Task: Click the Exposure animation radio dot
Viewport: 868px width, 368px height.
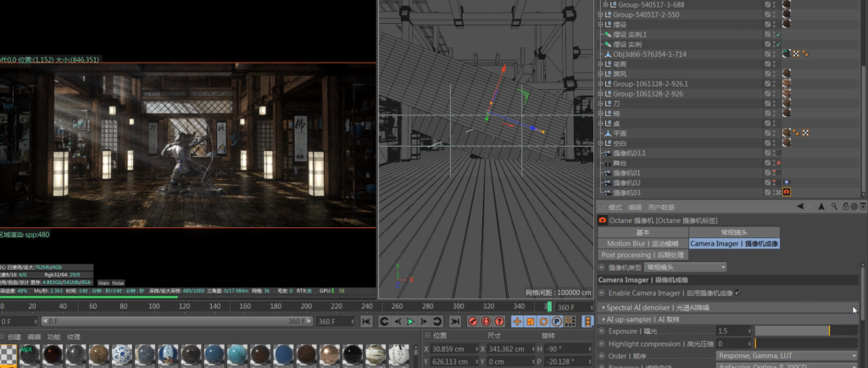Action: point(602,331)
